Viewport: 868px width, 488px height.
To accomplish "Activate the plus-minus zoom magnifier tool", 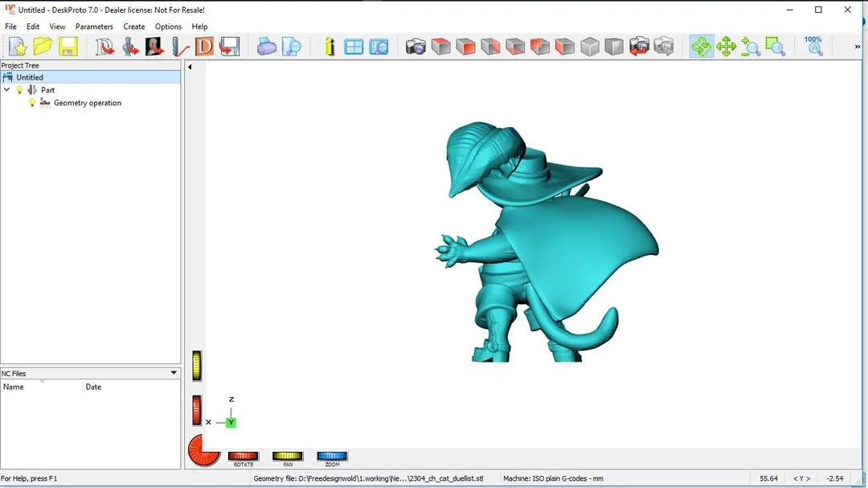I will pyautogui.click(x=751, y=47).
